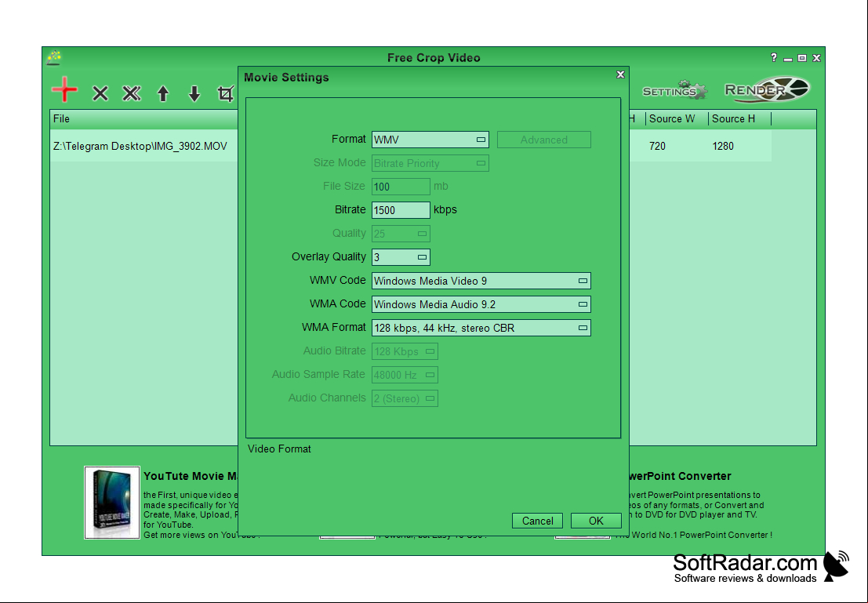Click the Movie Settings dialog title
The height and width of the screenshot is (603, 868).
(286, 78)
